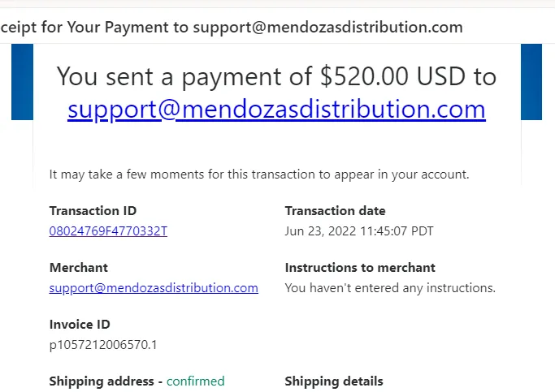
Task: Open transaction ID 08024769F4770332T link
Action: [108, 231]
